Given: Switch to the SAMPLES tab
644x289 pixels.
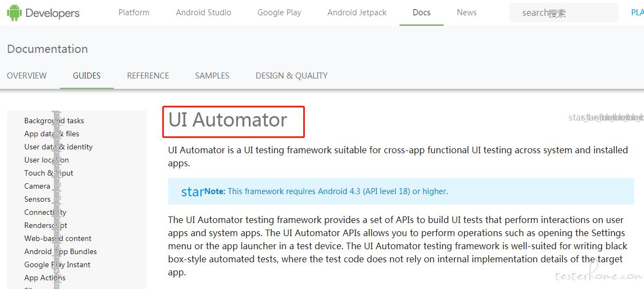Looking at the screenshot, I should (212, 76).
